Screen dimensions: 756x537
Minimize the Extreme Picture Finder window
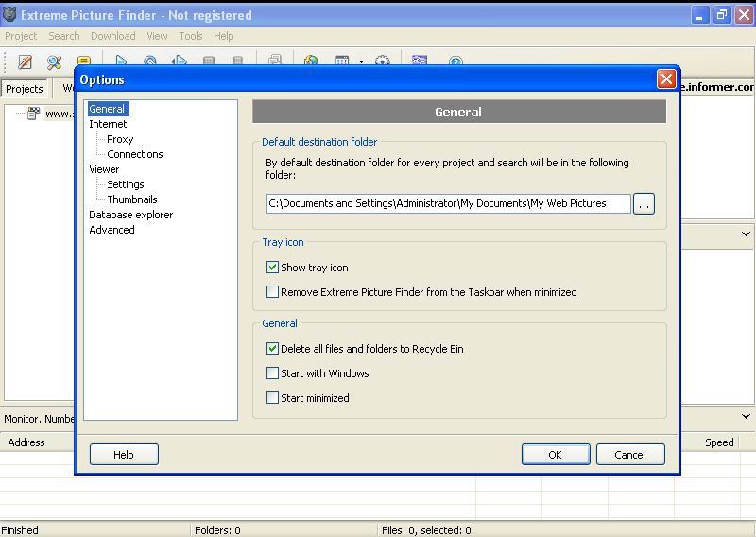coord(699,15)
